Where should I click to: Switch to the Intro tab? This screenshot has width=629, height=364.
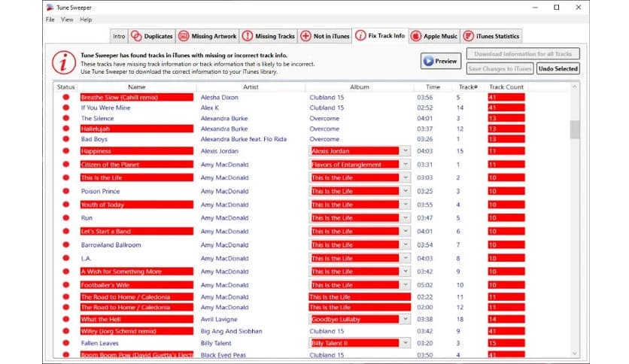point(119,36)
